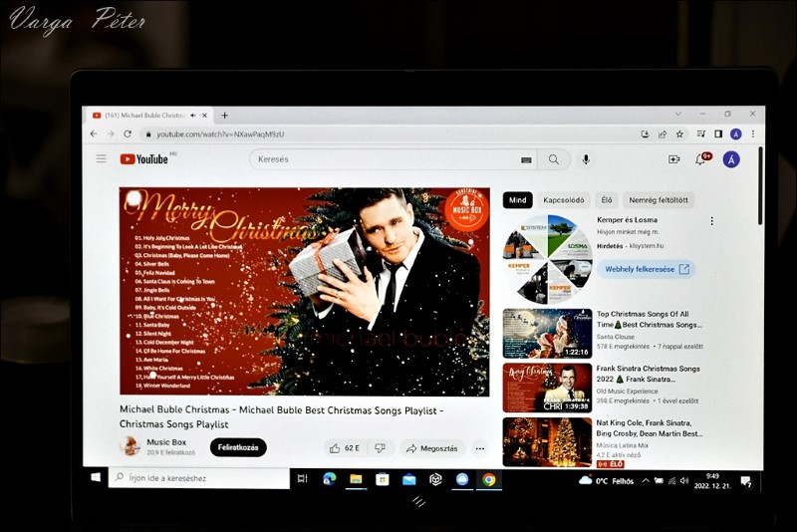Viewport: 797px width, 532px height.
Task: Open the Chrome three-dot menu
Action: coord(753,134)
